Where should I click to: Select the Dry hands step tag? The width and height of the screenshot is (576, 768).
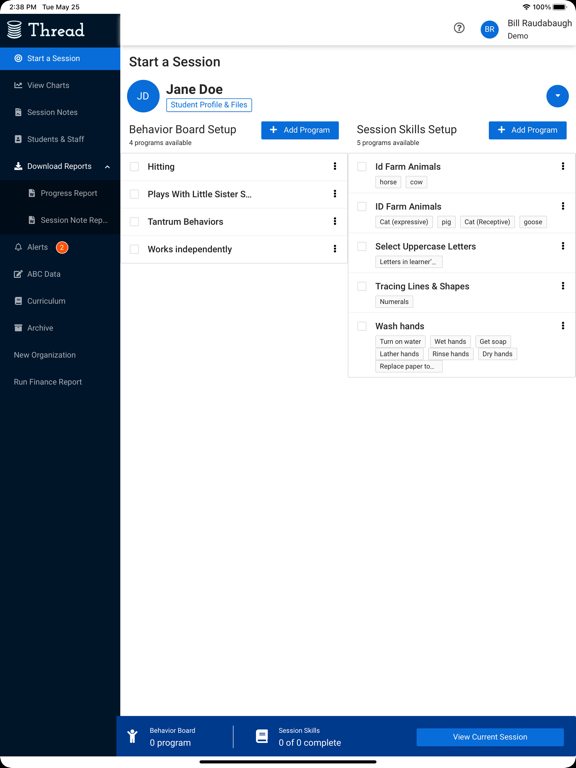[x=497, y=354]
